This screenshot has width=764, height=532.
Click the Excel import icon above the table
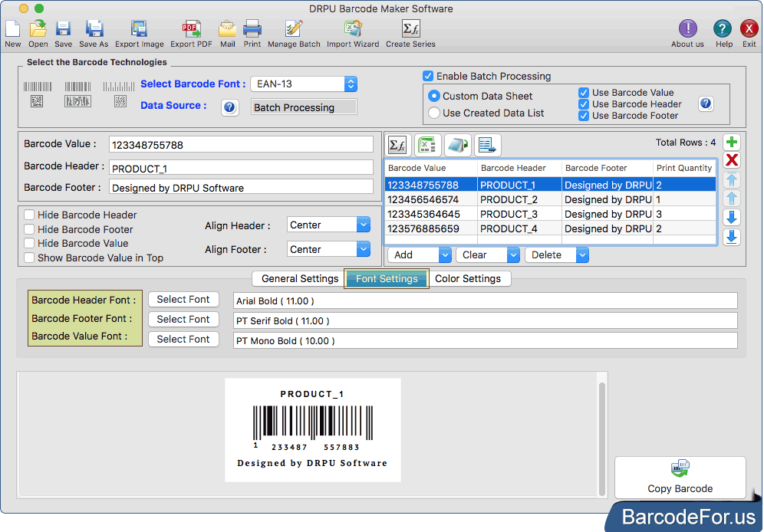427,145
